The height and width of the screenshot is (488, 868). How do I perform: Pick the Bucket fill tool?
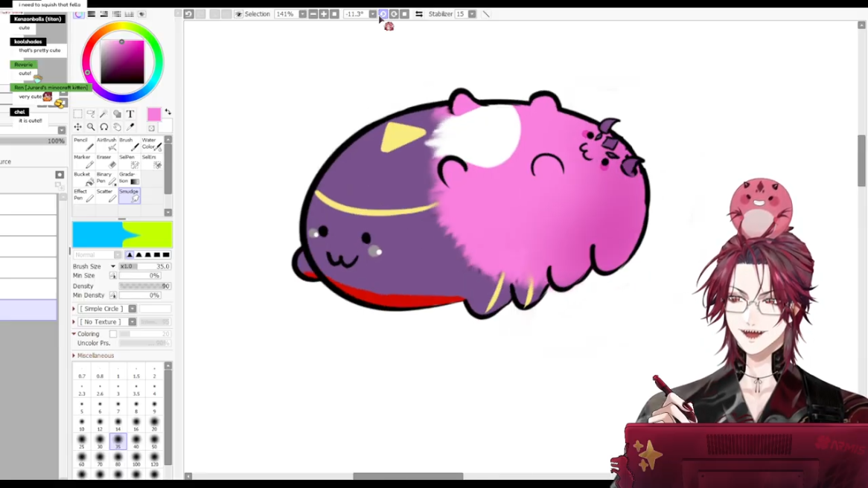[x=83, y=179]
